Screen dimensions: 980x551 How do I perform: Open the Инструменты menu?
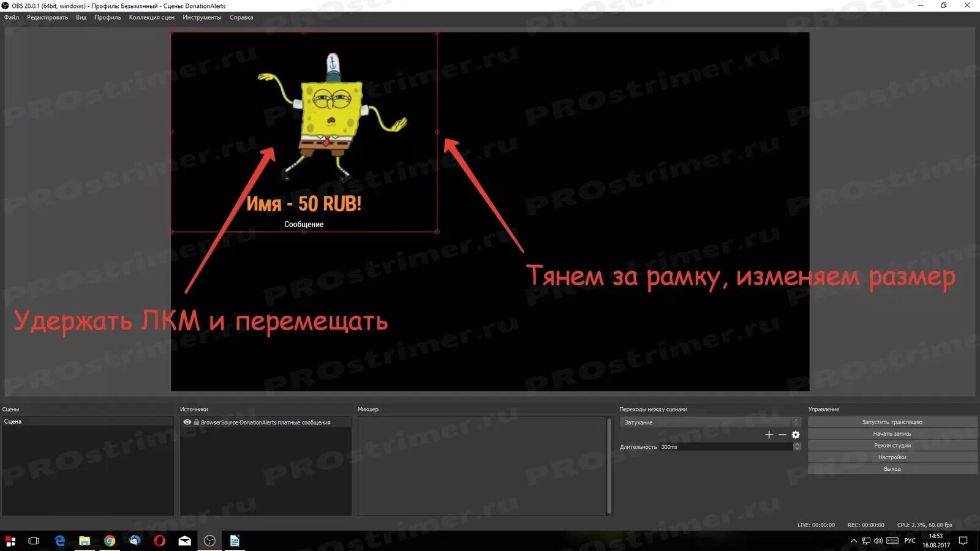202,17
